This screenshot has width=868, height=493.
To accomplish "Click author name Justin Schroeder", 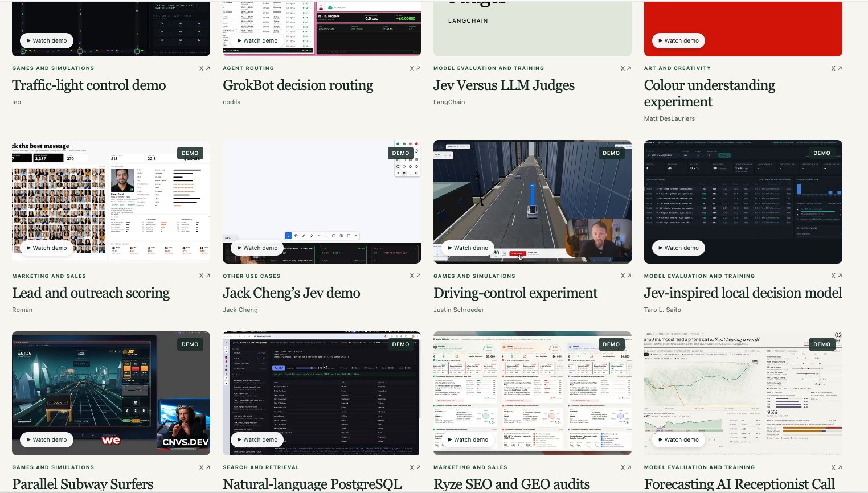I will tap(458, 310).
